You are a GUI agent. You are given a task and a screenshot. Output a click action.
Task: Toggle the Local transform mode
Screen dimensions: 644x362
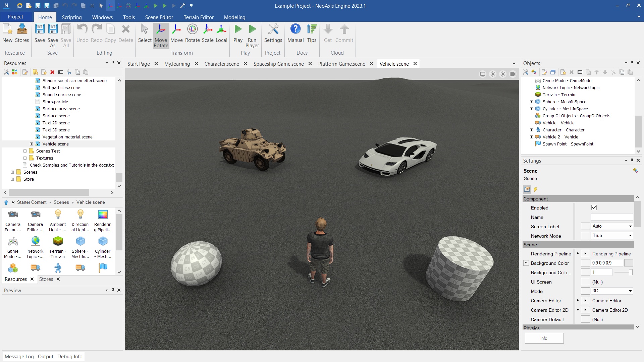[221, 33]
